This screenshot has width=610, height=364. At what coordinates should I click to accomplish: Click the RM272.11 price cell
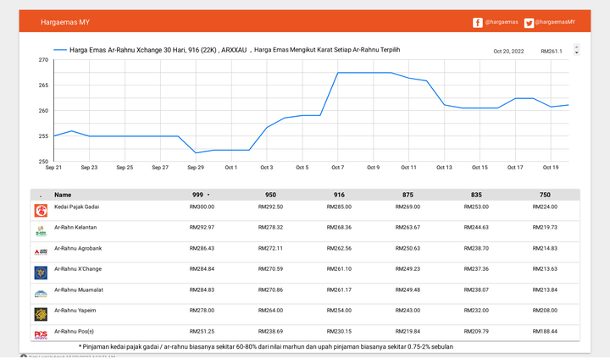(x=270, y=249)
